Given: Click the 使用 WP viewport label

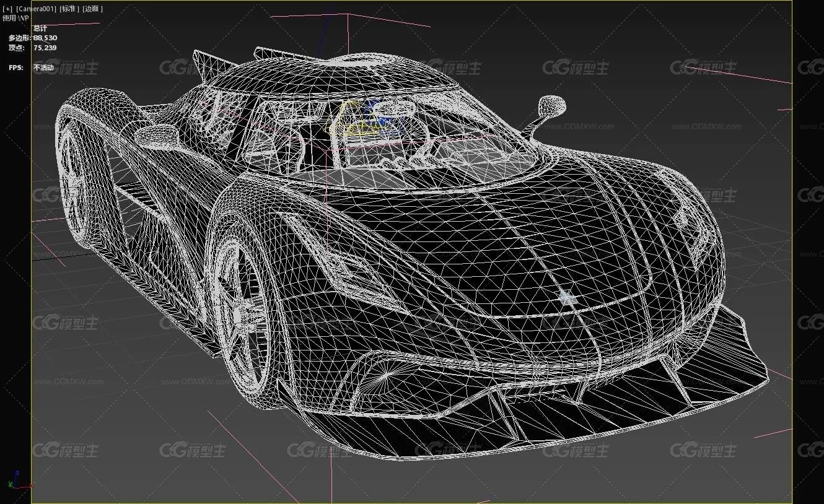Looking at the screenshot, I should (x=15, y=18).
